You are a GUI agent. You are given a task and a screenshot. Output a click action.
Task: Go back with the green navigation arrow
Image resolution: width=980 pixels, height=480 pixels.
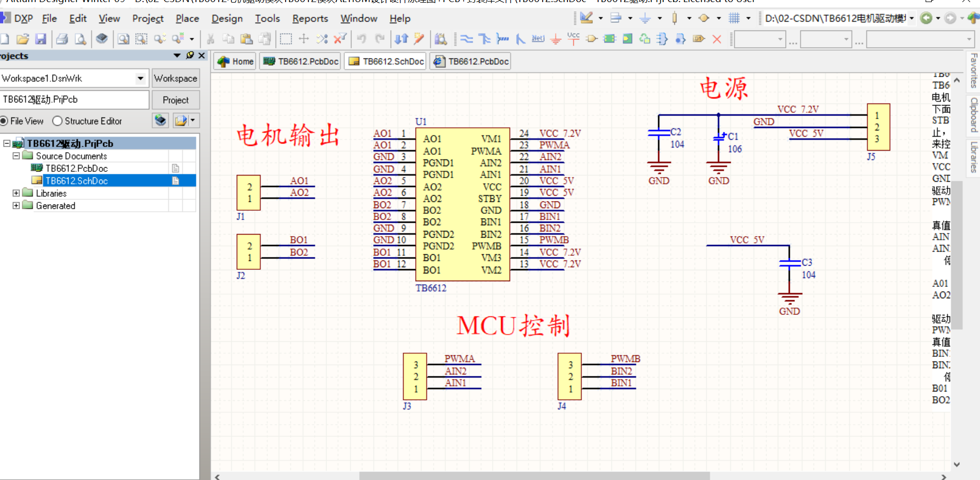[926, 18]
